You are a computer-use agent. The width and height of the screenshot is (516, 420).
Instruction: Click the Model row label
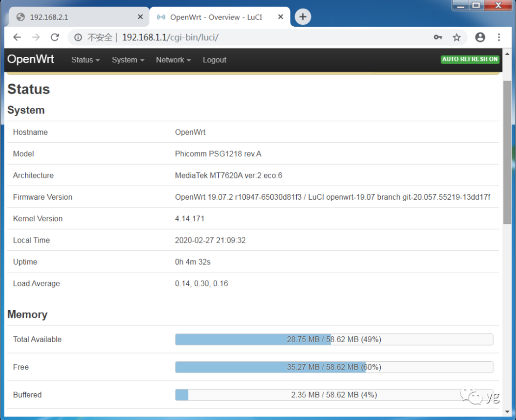click(23, 154)
